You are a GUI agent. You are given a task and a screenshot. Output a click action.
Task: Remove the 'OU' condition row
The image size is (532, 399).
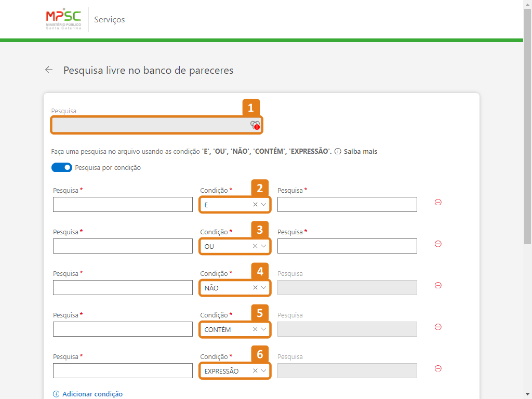pyautogui.click(x=438, y=244)
